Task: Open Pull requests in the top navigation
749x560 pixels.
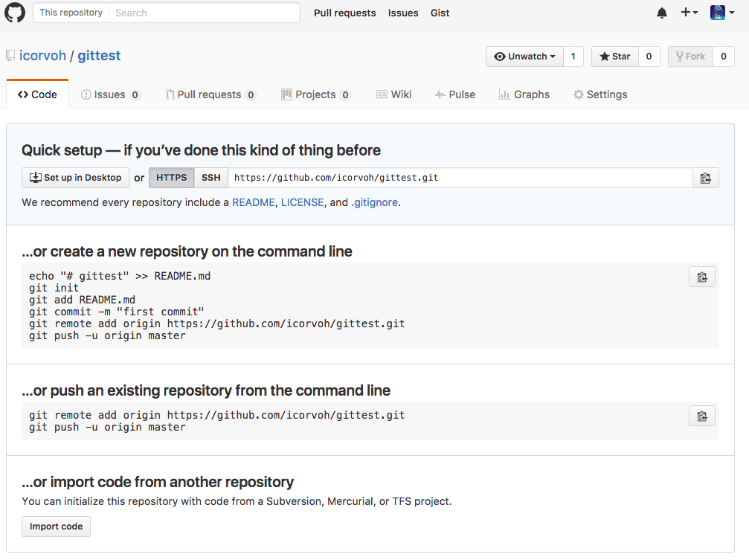Action: tap(345, 13)
